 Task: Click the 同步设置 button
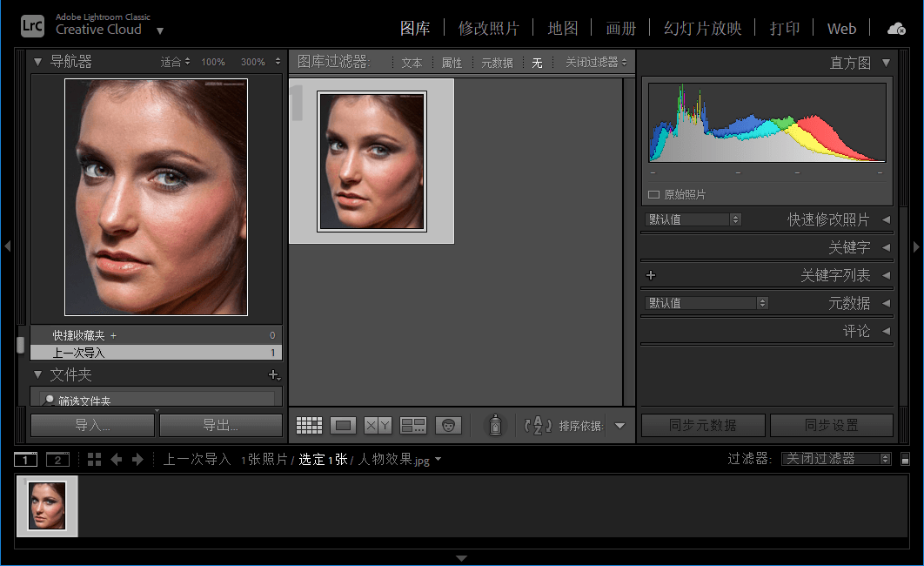tap(832, 425)
